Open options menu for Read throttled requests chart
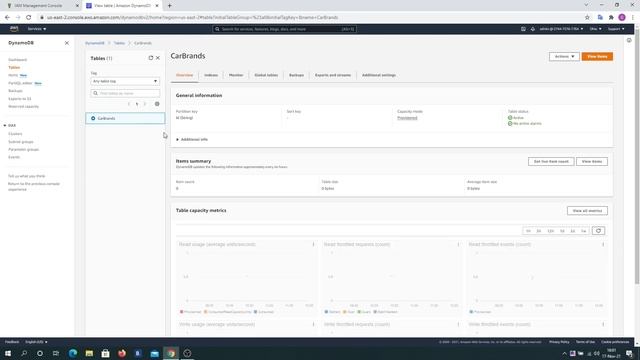The height and width of the screenshot is (360, 640). (x=458, y=244)
